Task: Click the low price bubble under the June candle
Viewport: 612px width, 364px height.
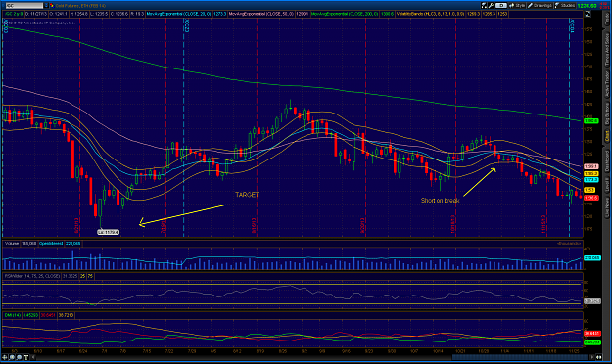Action: pos(108,232)
